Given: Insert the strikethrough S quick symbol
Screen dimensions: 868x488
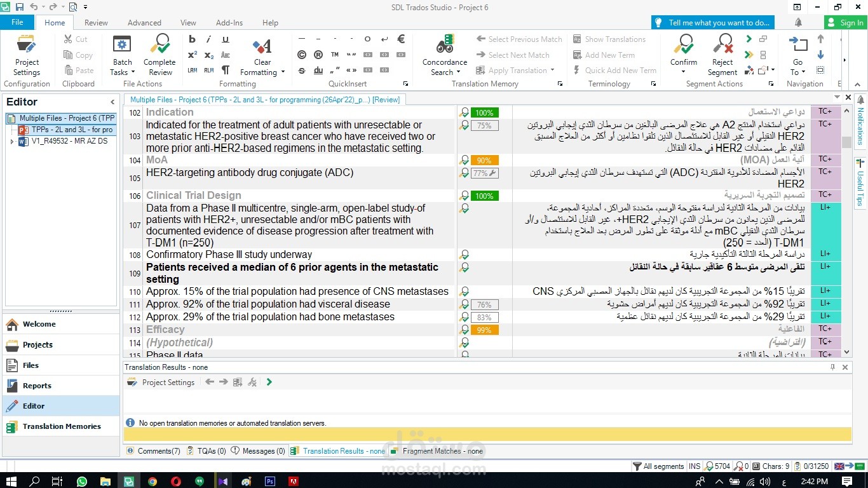Looking at the screenshot, I should (x=302, y=71).
